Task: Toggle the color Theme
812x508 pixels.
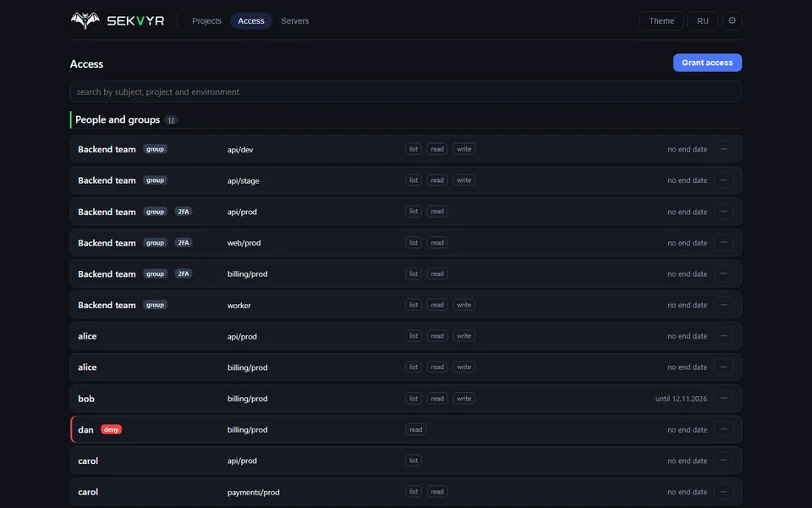Action: click(x=661, y=20)
